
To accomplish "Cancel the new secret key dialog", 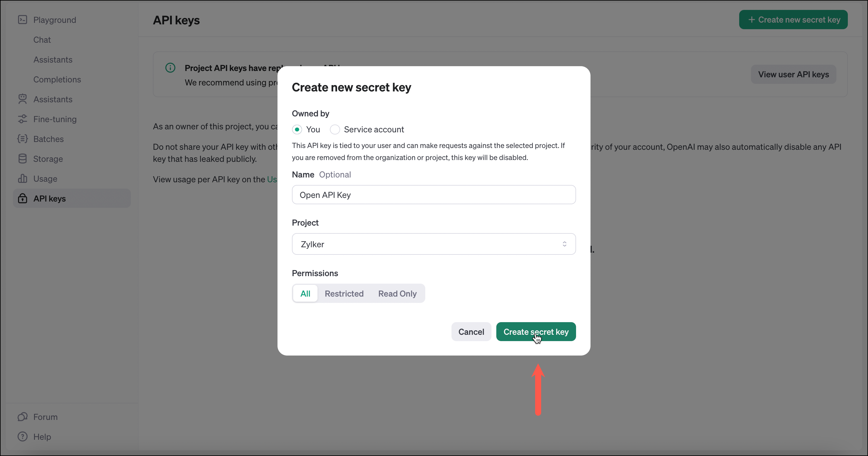I will pos(471,332).
